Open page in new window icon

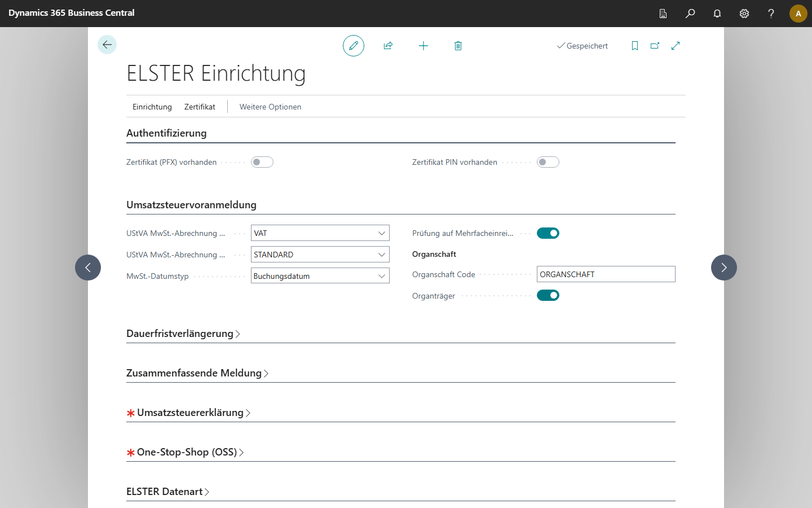pos(655,46)
